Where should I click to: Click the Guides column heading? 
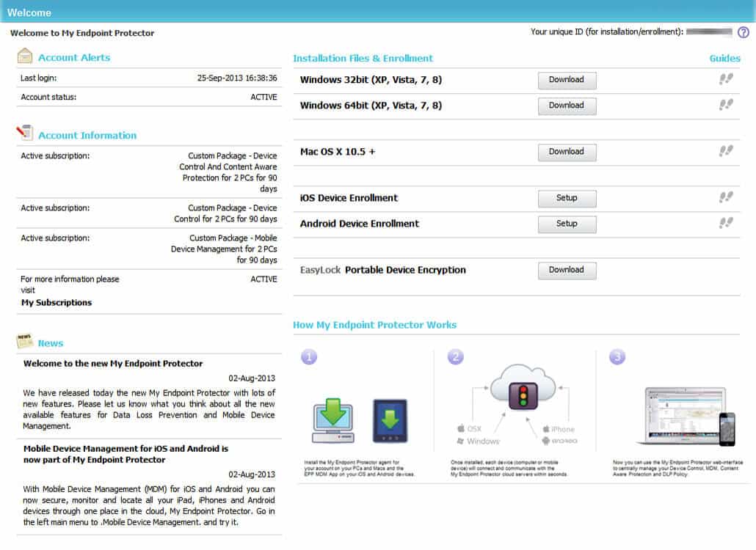coord(724,58)
